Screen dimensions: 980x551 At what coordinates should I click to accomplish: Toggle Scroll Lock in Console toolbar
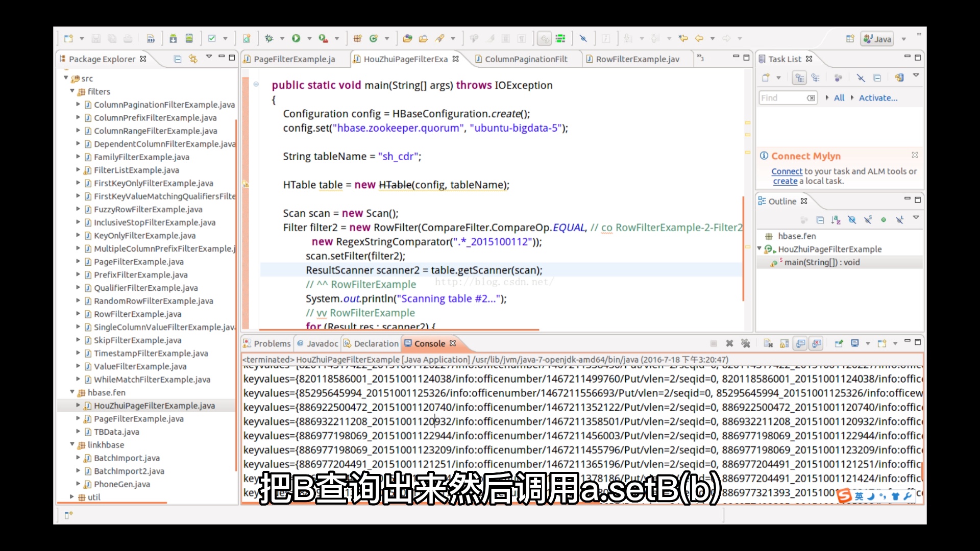click(784, 343)
